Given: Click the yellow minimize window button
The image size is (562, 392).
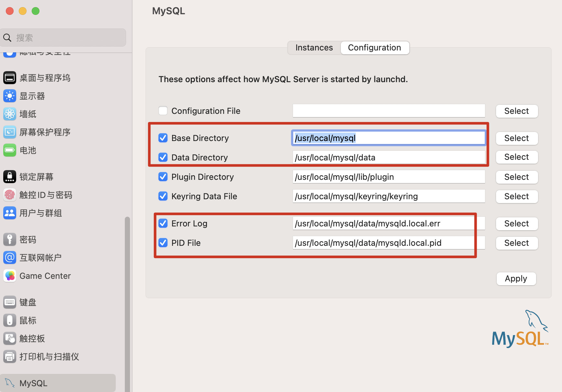Looking at the screenshot, I should coord(23,11).
